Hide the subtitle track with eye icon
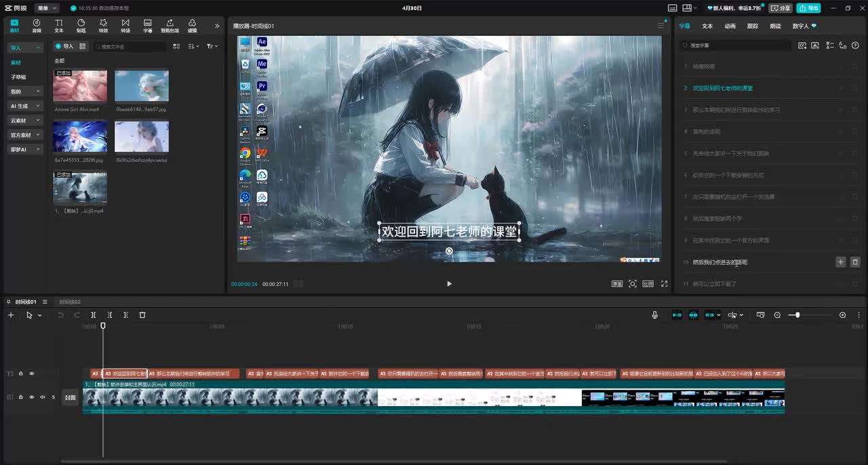The image size is (868, 465). tap(31, 373)
